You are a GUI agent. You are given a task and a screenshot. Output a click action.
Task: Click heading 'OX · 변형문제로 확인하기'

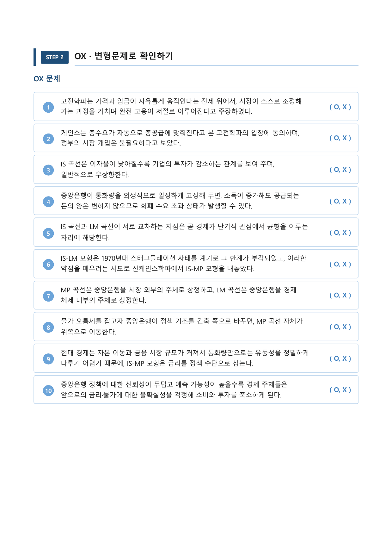pyautogui.click(x=124, y=56)
